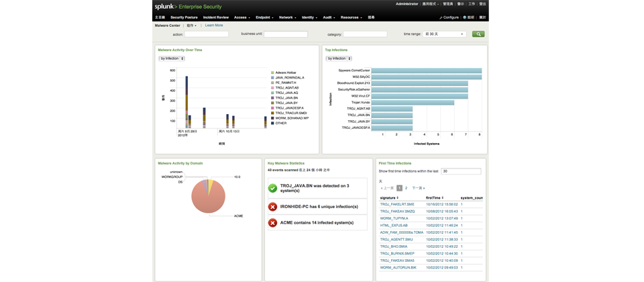644x282 pixels.
Task: Click the W32.SillyDC bar in Top Infections
Action: click(427, 77)
